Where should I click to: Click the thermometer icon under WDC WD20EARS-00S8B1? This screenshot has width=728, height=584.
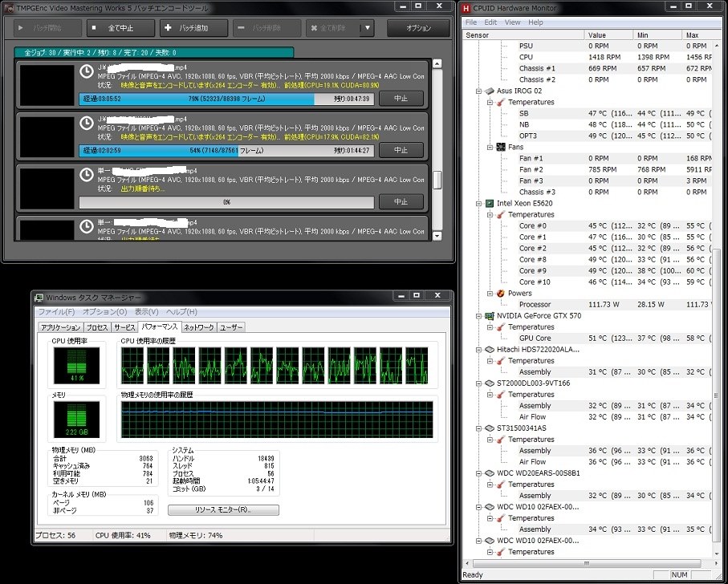tap(501, 485)
